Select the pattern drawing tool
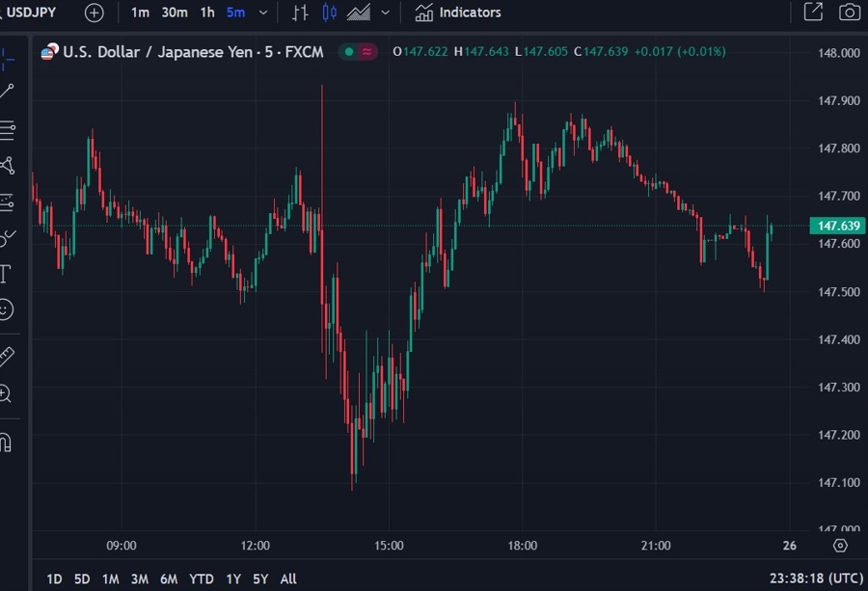The width and height of the screenshot is (868, 591). (7, 166)
